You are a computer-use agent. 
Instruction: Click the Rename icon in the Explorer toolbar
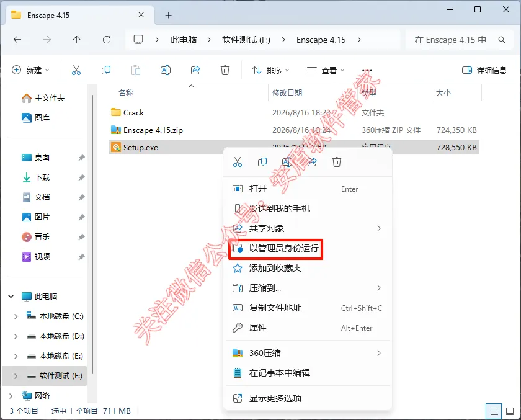pos(166,70)
